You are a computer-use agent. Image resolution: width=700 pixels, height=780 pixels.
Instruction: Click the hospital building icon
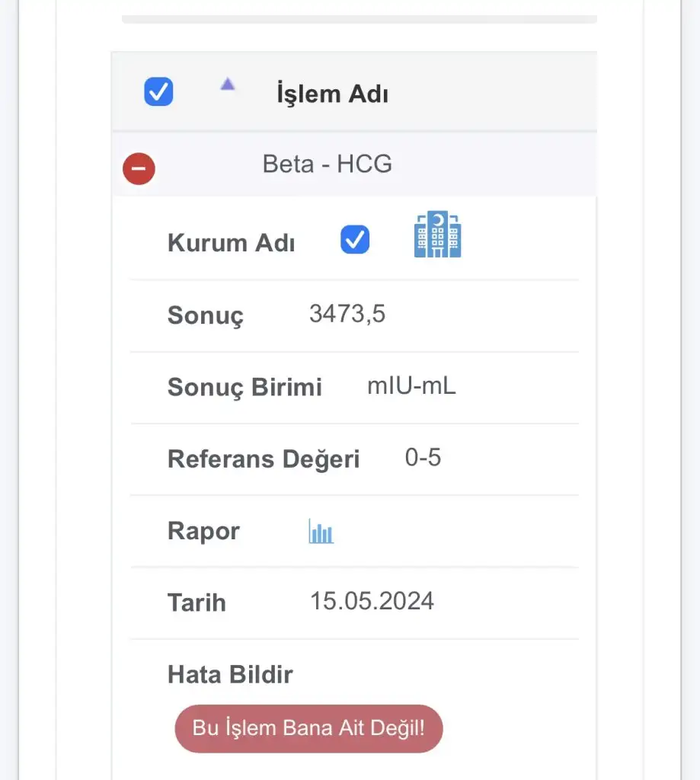[438, 235]
